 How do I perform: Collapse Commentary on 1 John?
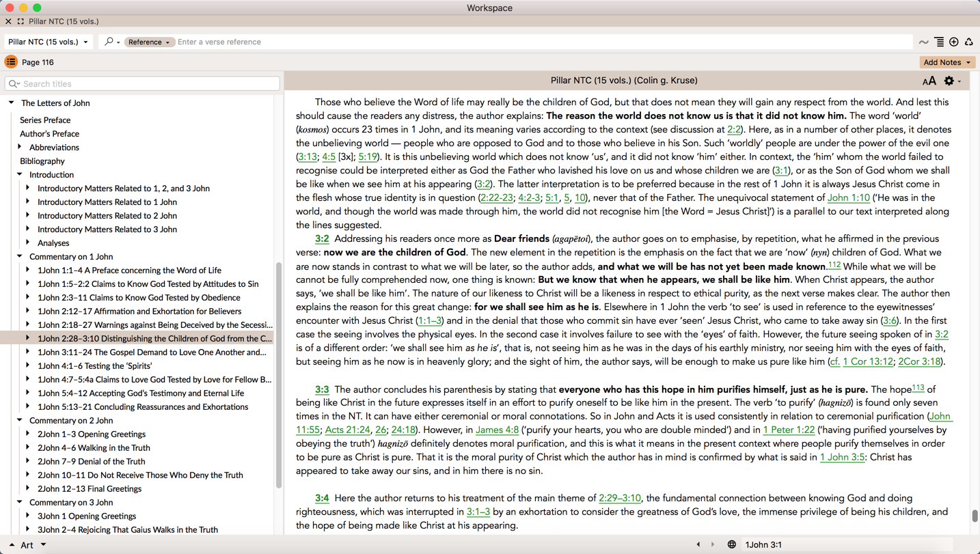20,256
